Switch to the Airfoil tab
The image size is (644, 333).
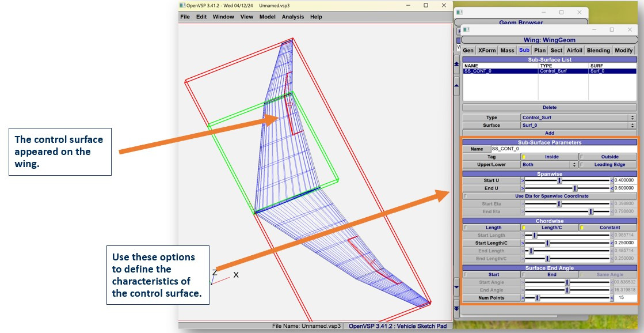[x=575, y=51]
